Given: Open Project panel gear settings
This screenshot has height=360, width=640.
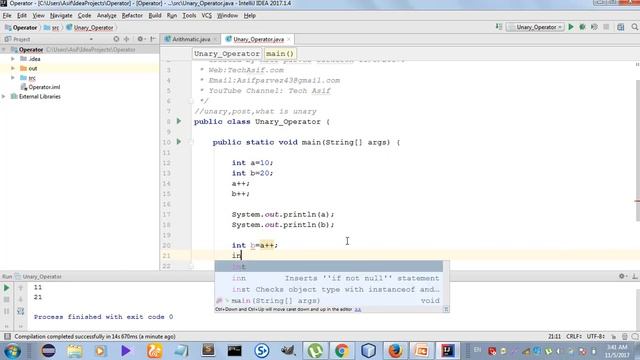Looking at the screenshot, I should (140, 39).
